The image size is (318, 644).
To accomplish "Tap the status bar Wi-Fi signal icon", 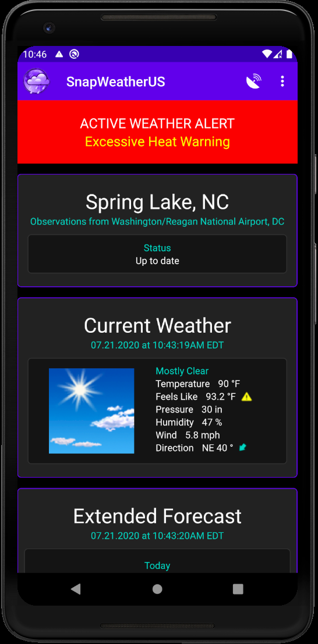I will coord(267,54).
